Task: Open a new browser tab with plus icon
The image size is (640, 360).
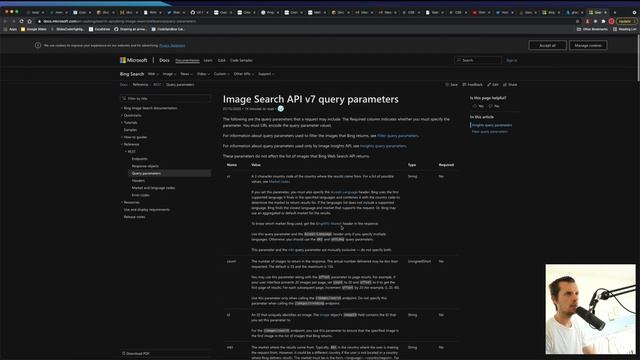Action: [615, 12]
